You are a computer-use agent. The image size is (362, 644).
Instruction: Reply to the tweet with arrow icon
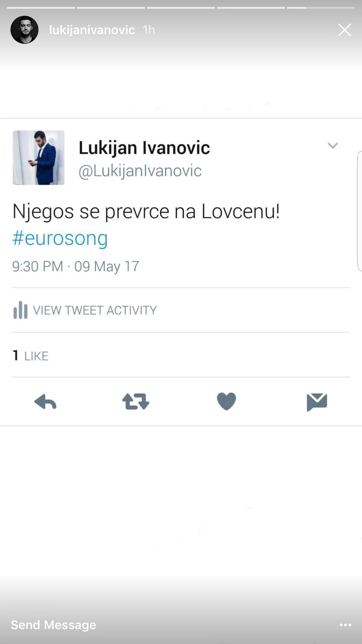pos(45,402)
